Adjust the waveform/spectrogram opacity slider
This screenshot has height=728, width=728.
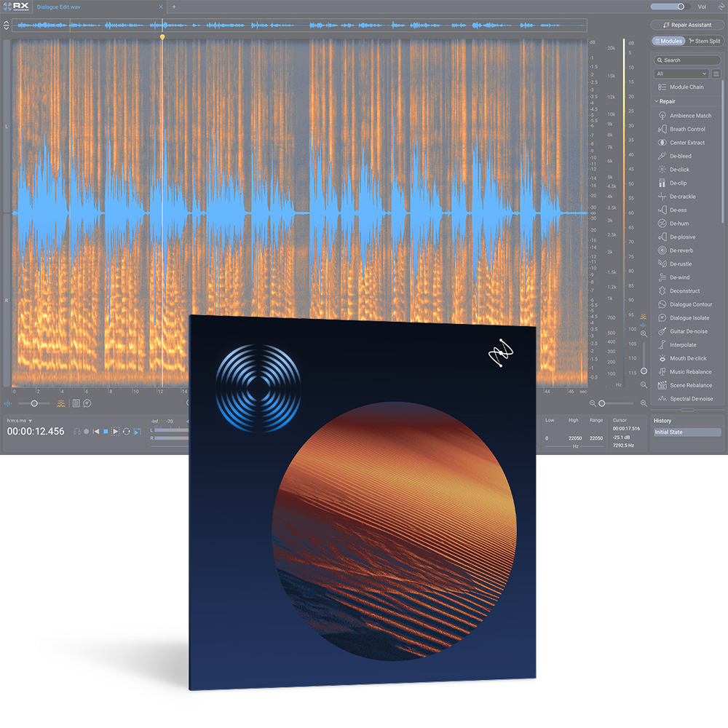(x=33, y=403)
